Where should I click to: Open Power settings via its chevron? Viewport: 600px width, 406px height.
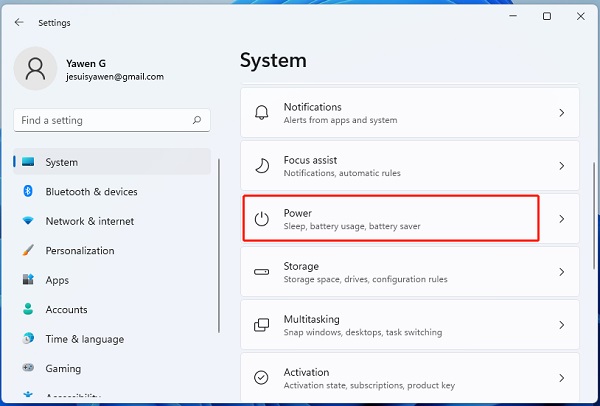561,219
